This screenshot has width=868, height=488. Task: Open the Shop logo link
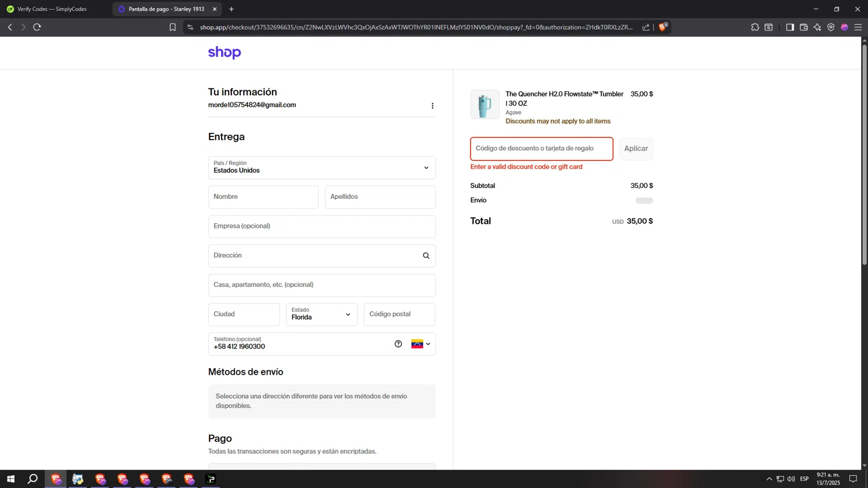pyautogui.click(x=225, y=53)
